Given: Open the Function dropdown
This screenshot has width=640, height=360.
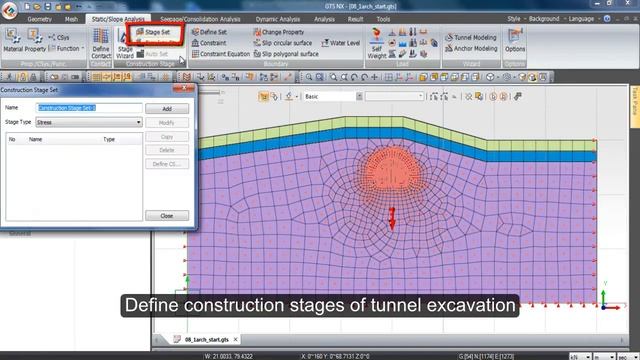Looking at the screenshot, I should tap(67, 48).
